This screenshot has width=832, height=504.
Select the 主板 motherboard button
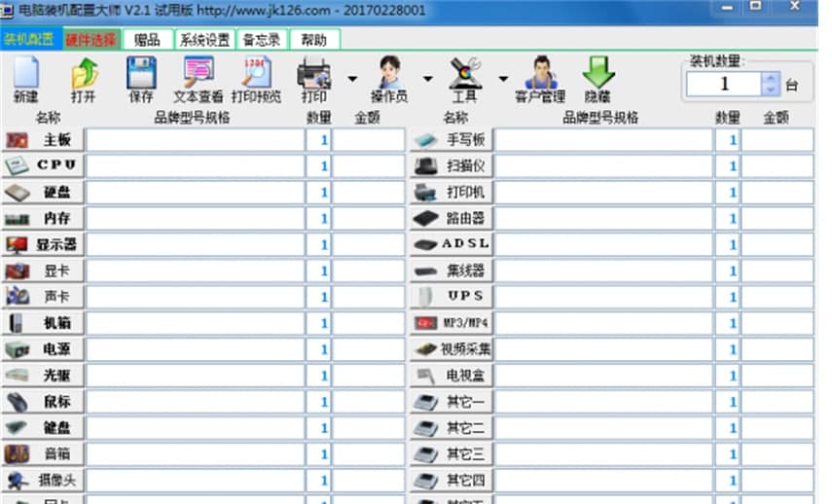click(x=43, y=140)
